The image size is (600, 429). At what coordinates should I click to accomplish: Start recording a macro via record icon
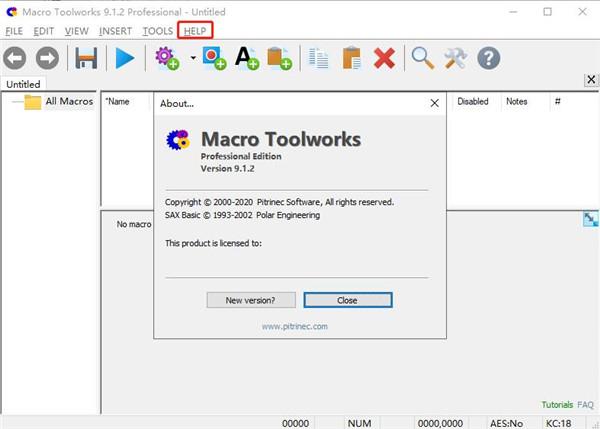pos(214,58)
